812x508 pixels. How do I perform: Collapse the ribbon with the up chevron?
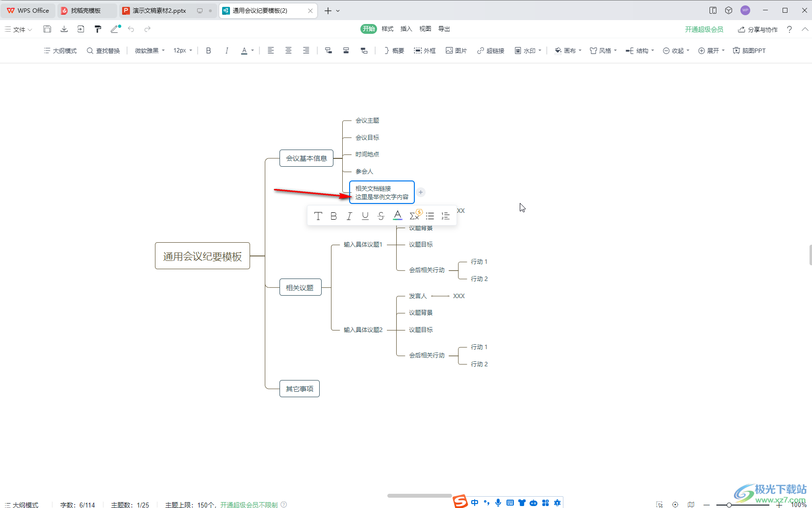point(805,29)
